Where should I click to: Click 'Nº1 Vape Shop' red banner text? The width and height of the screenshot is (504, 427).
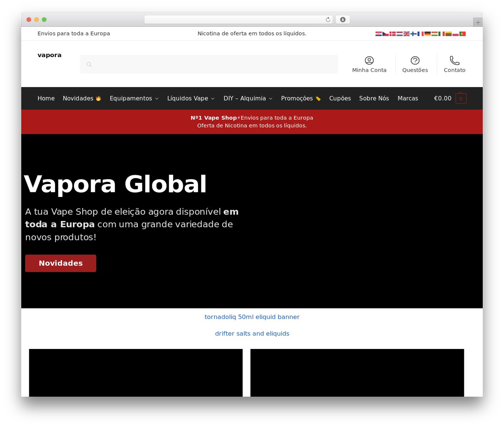(x=213, y=118)
